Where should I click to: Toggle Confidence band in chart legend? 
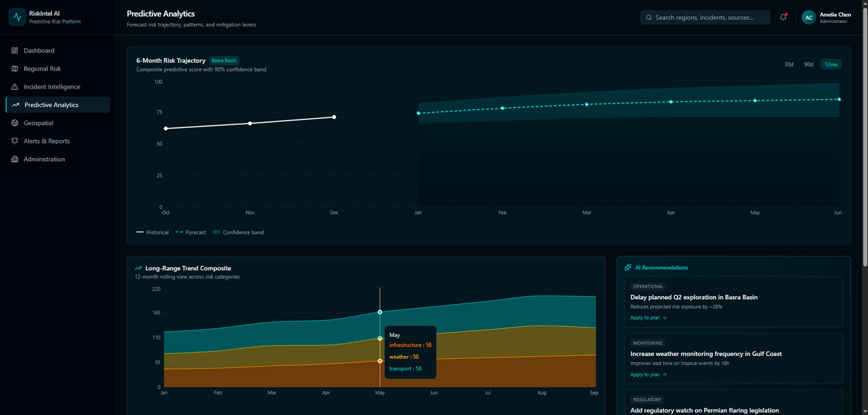[x=238, y=232]
